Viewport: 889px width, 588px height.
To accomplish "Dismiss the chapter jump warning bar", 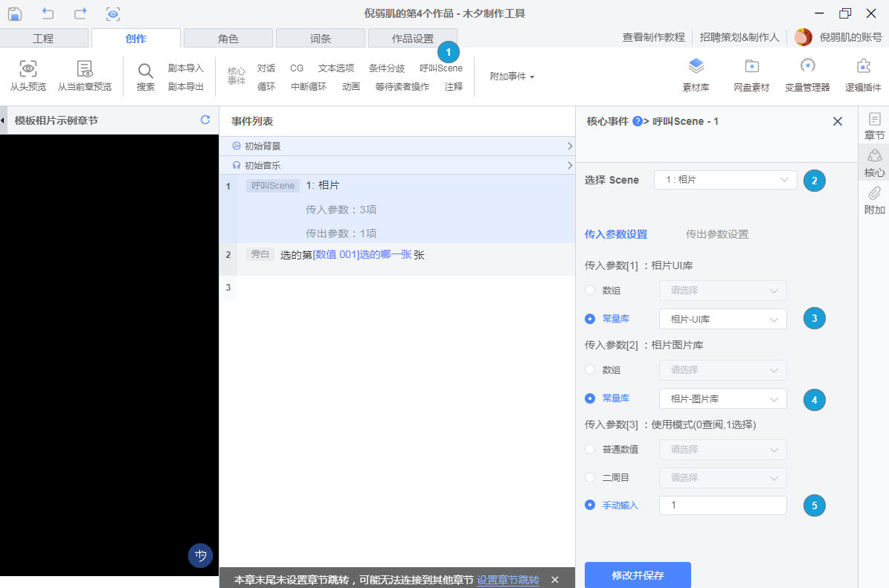I will [x=555, y=580].
